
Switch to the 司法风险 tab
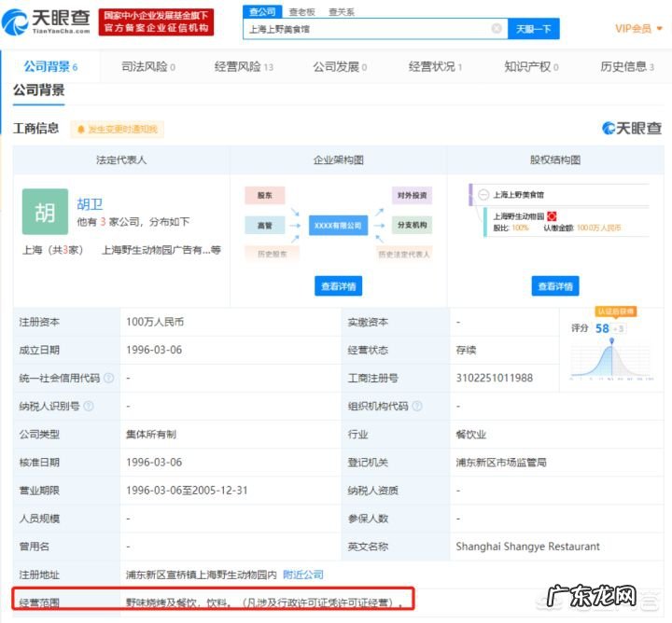click(148, 67)
